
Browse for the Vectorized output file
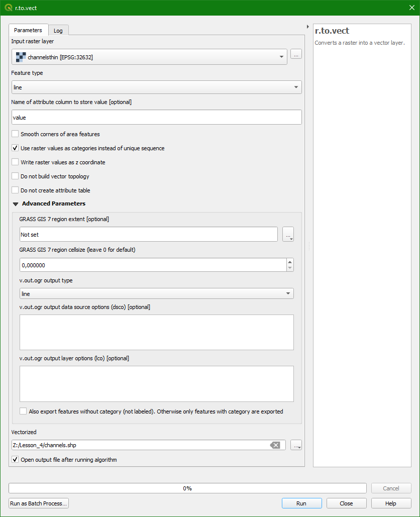(x=296, y=445)
